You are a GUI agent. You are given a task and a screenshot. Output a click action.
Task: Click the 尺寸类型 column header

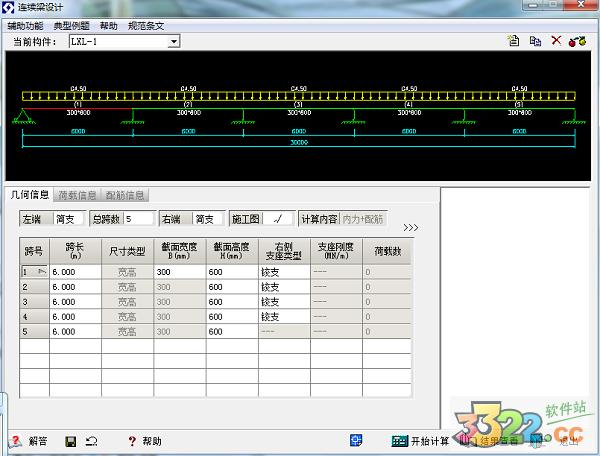pyautogui.click(x=127, y=251)
